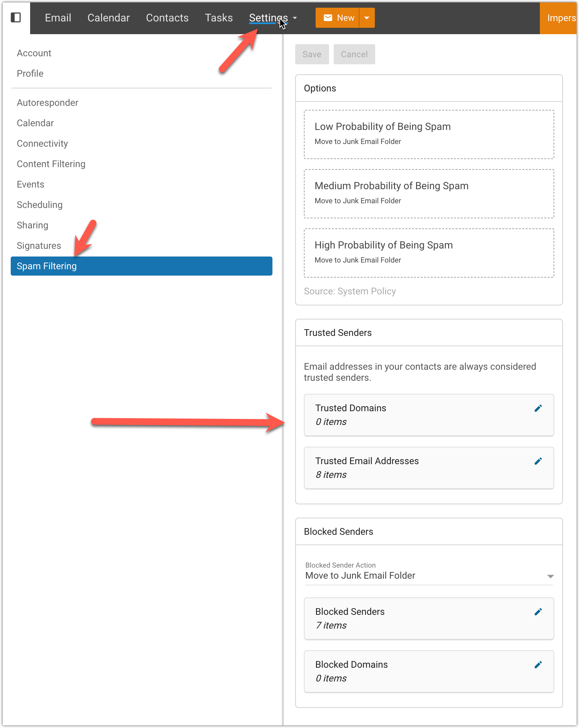579x728 pixels.
Task: Expand the New button's dropdown arrow
Action: click(x=367, y=17)
